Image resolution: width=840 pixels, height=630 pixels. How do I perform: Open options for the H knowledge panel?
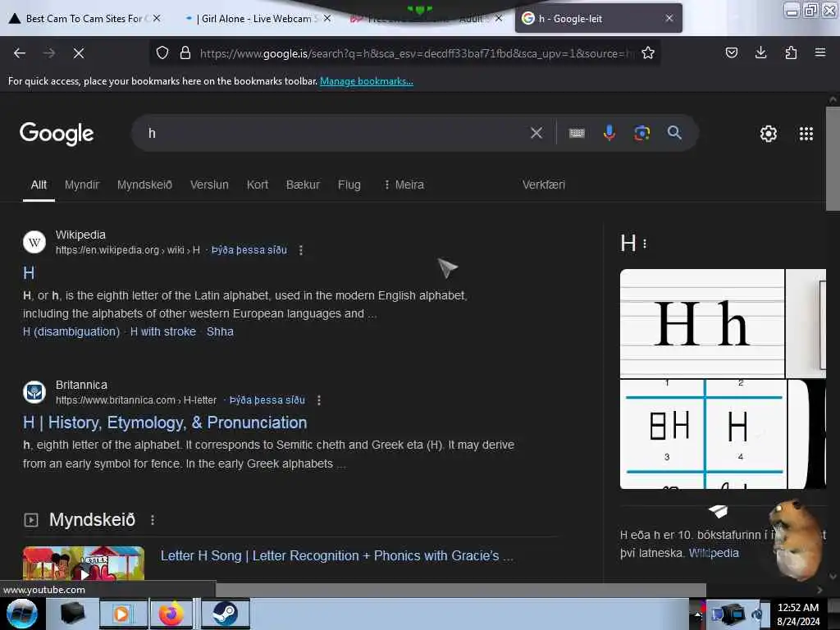coord(645,244)
